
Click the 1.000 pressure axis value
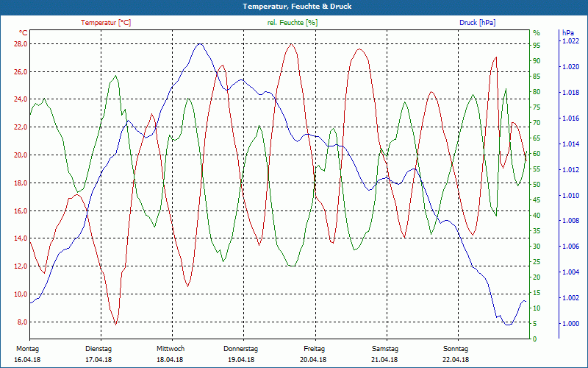pyautogui.click(x=571, y=323)
